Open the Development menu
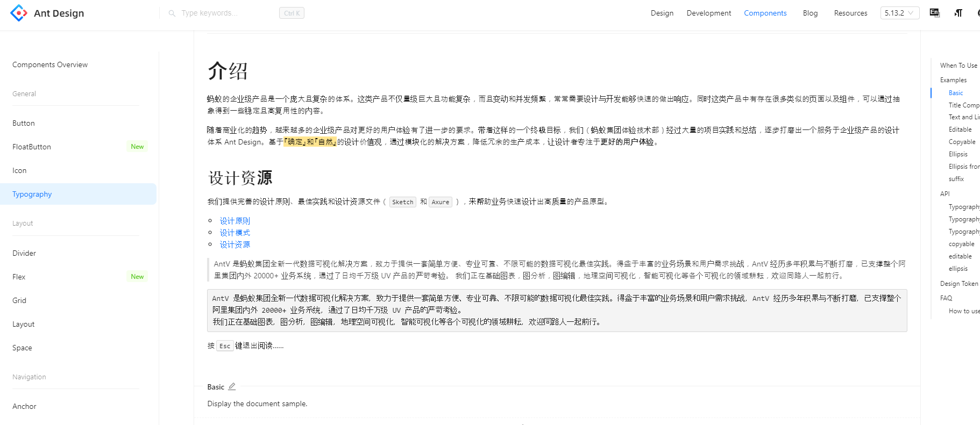Viewport: 980px width, 425px height. coord(709,13)
